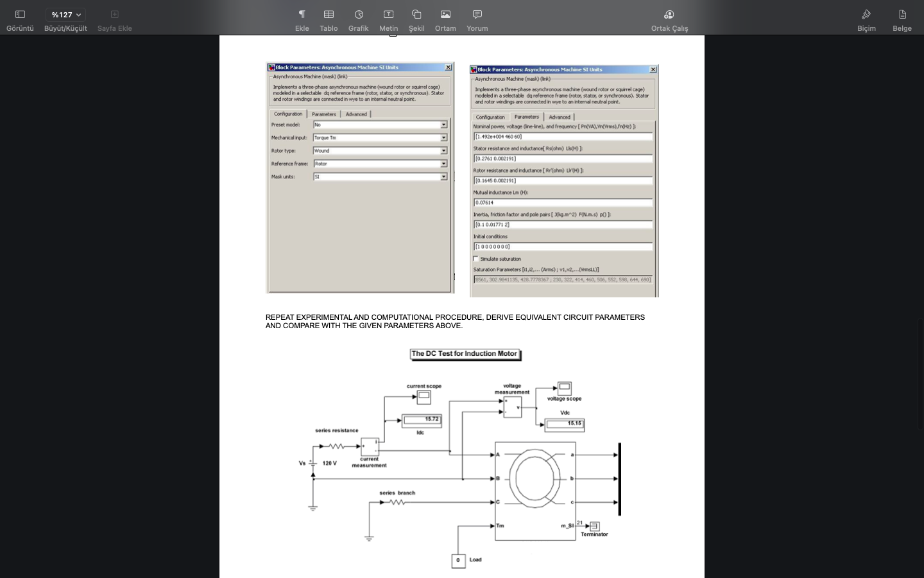Open the Ortak Çalış collaborate tool
The width and height of the screenshot is (924, 578).
669,14
